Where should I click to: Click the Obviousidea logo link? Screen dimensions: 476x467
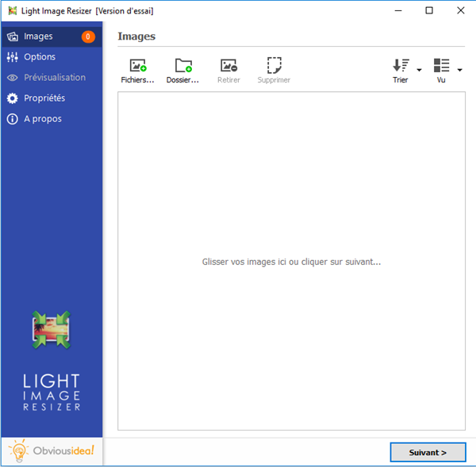[x=52, y=450]
